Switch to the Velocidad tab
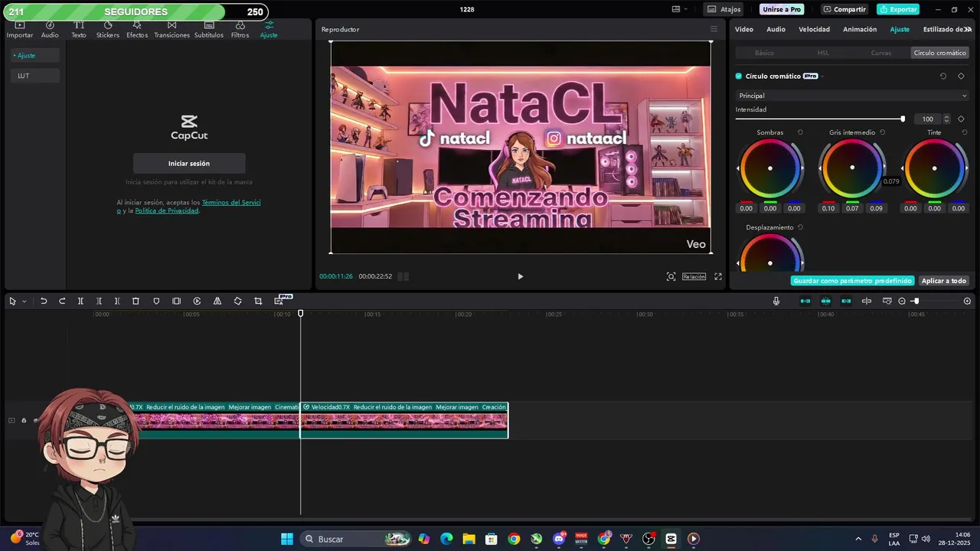This screenshot has height=551, width=980. tap(814, 29)
